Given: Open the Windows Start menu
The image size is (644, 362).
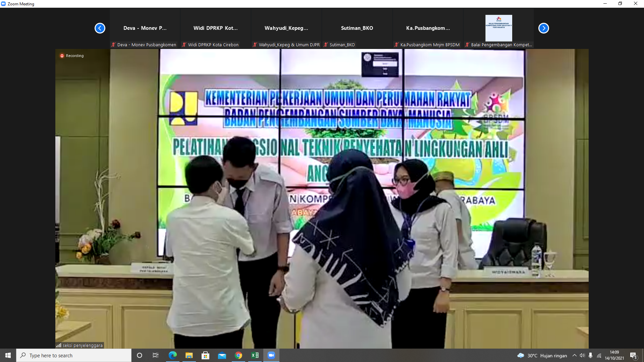Looking at the screenshot, I should [x=8, y=355].
